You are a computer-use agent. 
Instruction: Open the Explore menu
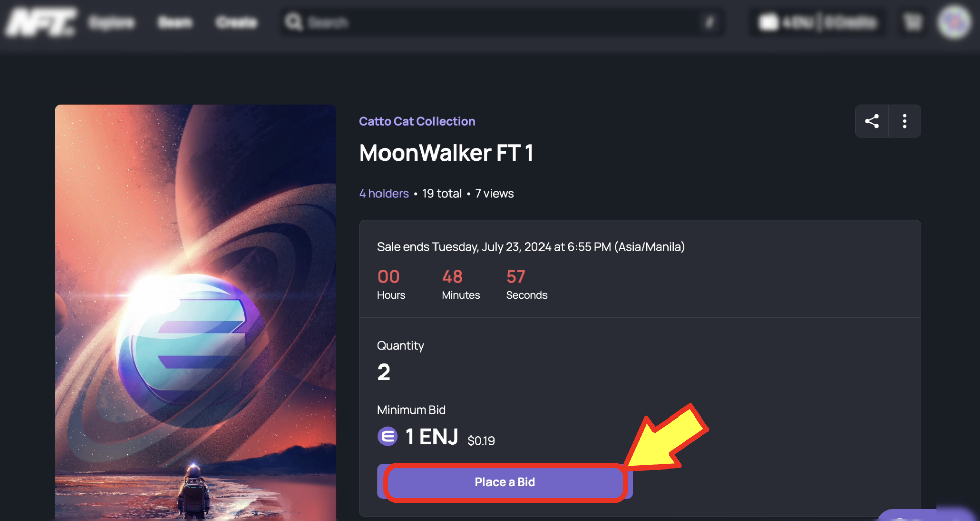pyautogui.click(x=112, y=22)
